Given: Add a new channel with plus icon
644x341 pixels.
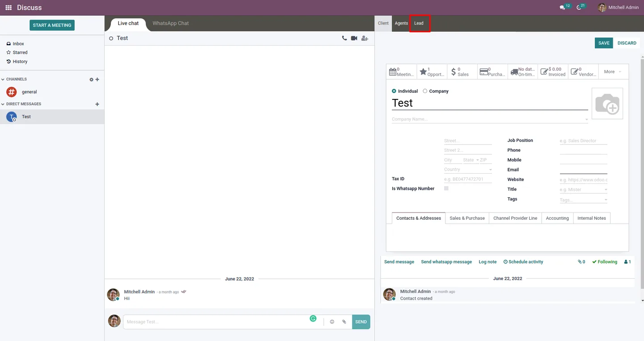Looking at the screenshot, I should [97, 80].
